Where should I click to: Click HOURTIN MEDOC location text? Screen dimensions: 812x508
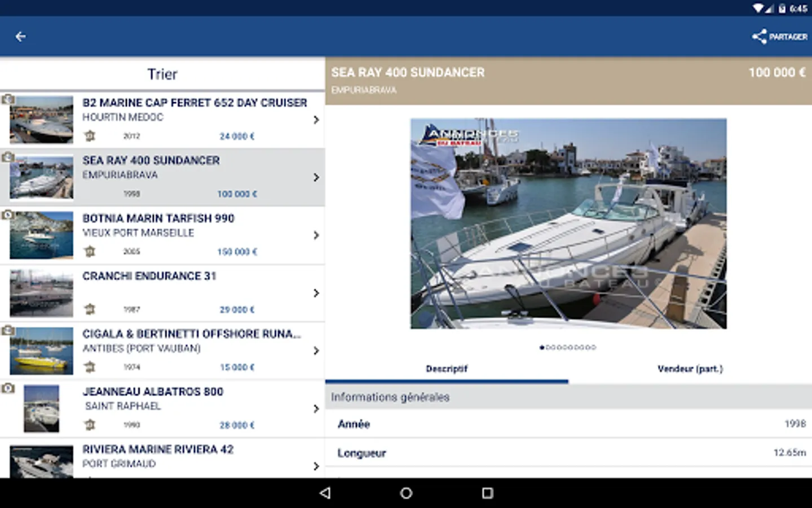(x=123, y=117)
